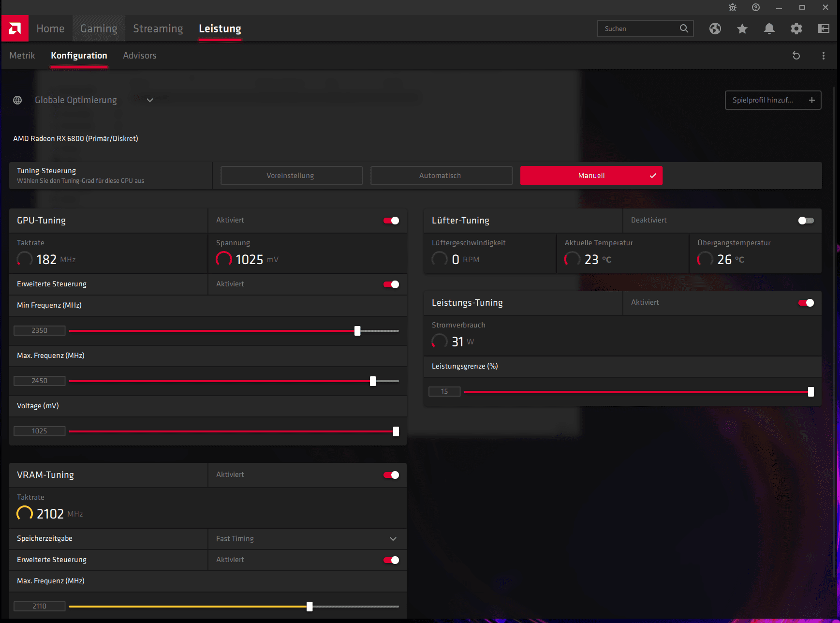This screenshot has width=840, height=623.
Task: Toggle Leistungs-Tuning switch
Action: click(806, 303)
